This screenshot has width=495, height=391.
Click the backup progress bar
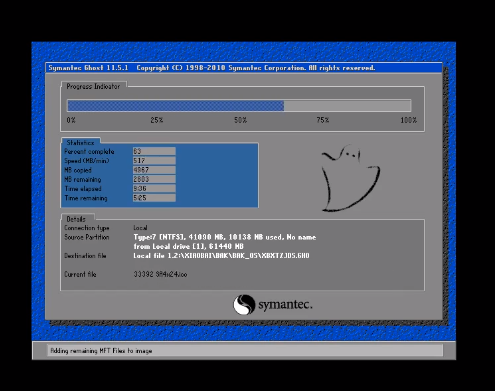click(x=239, y=106)
